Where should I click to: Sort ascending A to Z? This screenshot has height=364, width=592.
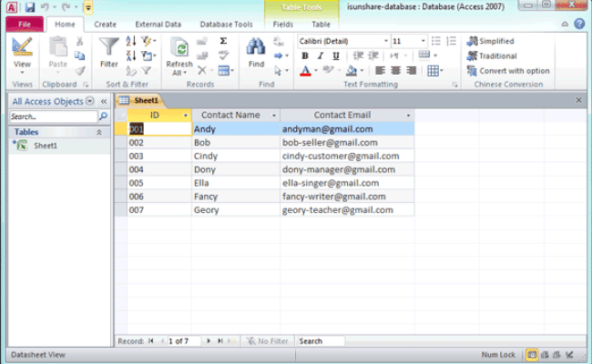coord(131,41)
